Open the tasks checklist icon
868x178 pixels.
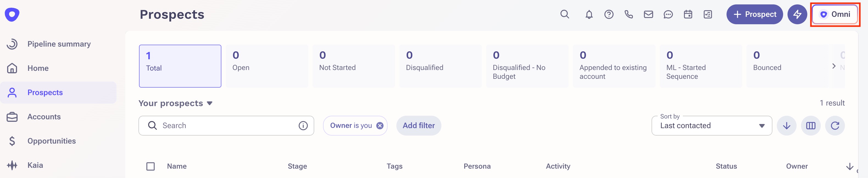pyautogui.click(x=708, y=14)
